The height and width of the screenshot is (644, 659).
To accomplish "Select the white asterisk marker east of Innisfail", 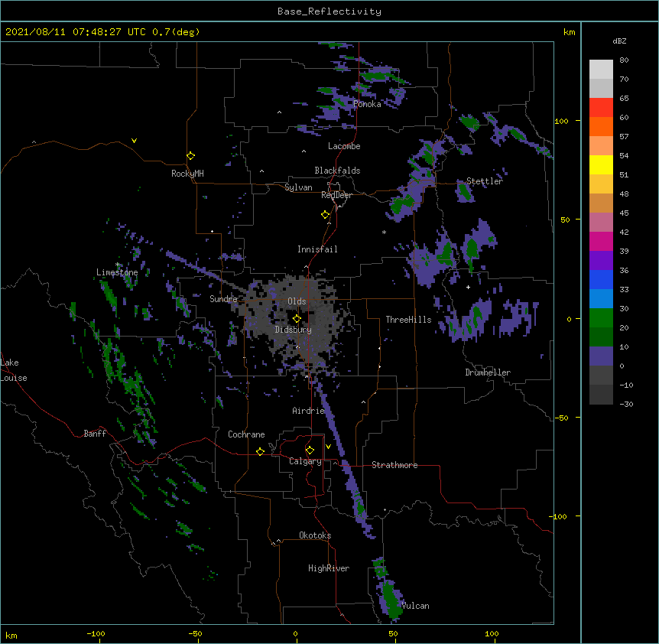I will click(x=384, y=232).
